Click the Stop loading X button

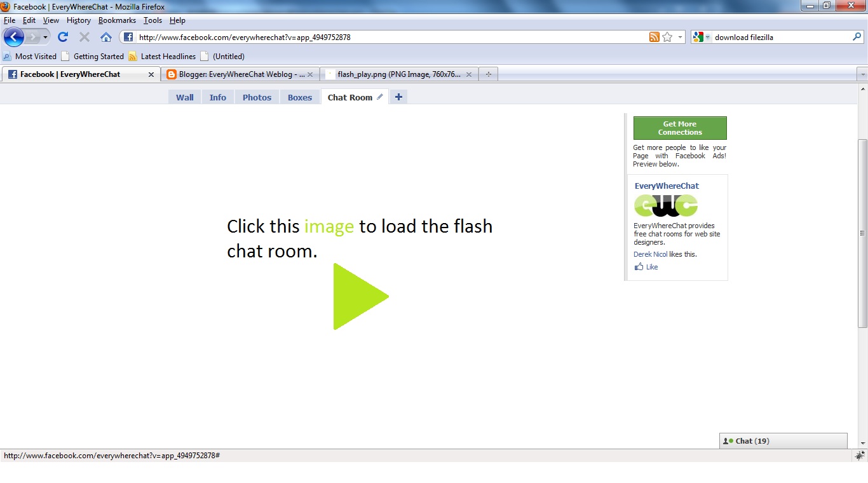pyautogui.click(x=85, y=37)
